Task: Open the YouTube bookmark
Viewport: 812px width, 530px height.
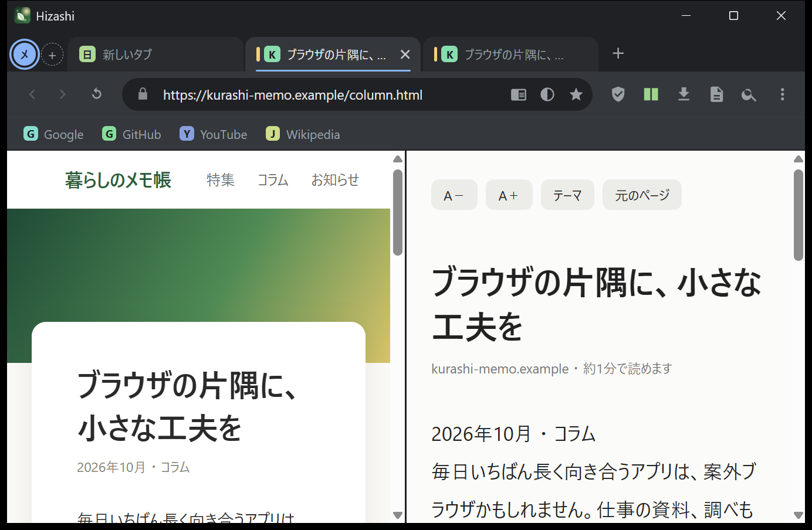Action: pos(214,134)
